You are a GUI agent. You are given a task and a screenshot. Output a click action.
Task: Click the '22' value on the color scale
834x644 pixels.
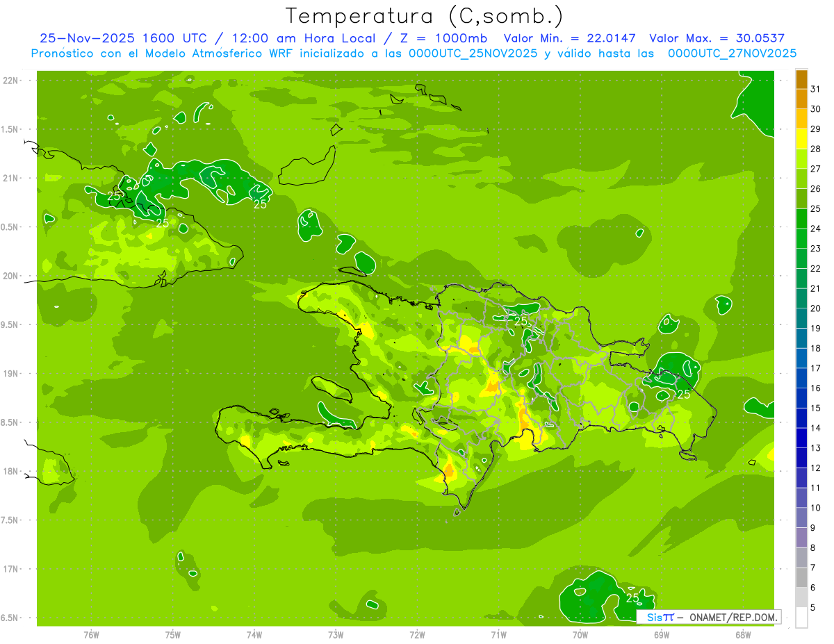[x=816, y=269]
